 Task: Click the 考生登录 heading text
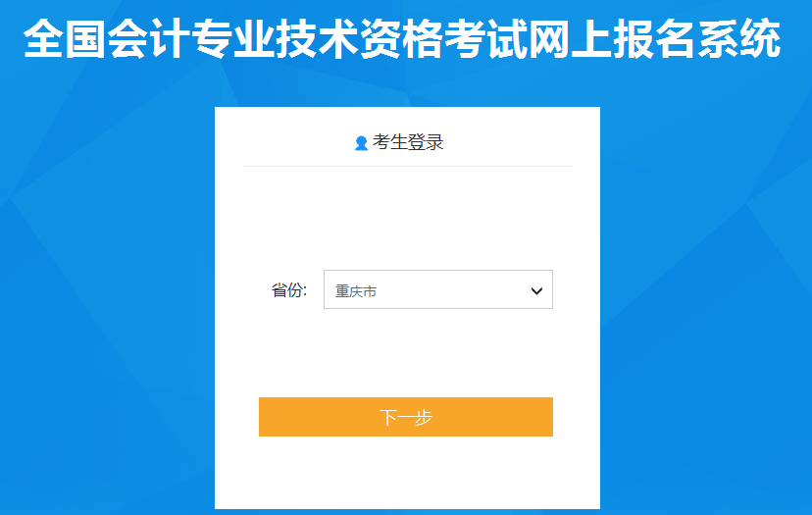point(408,142)
